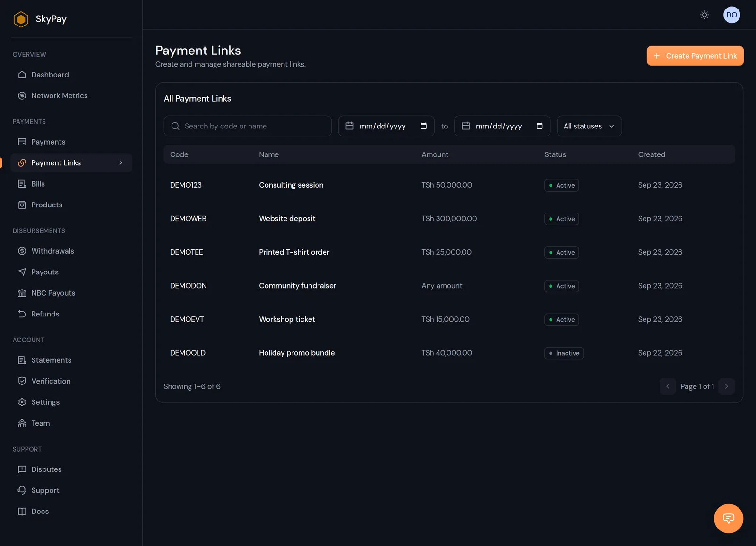
Task: Open Docs book icon in sidebar
Action: [22, 511]
